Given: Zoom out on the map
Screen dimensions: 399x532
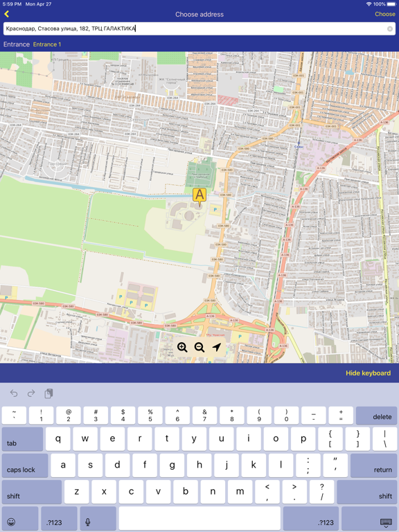Looking at the screenshot, I should [199, 347].
